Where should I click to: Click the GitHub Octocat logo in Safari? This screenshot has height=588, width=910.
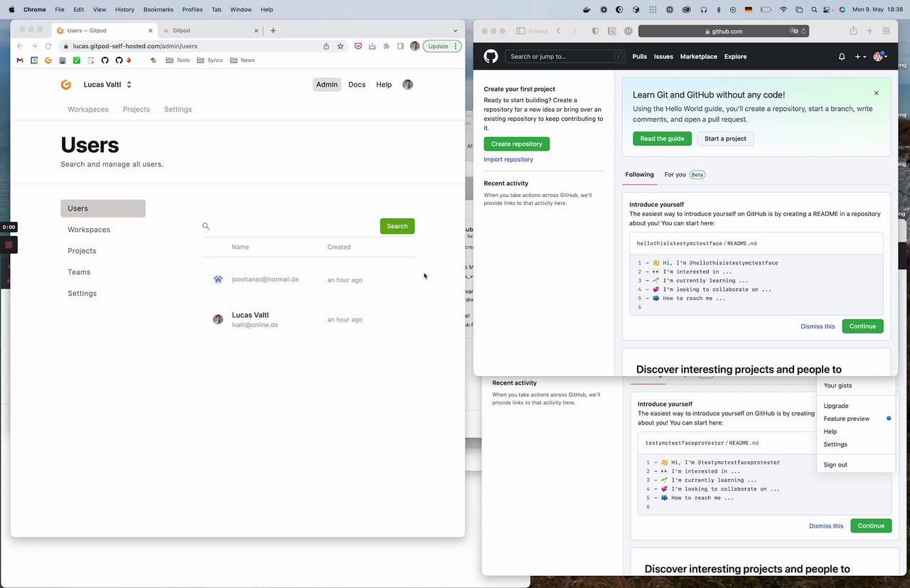[x=491, y=56]
